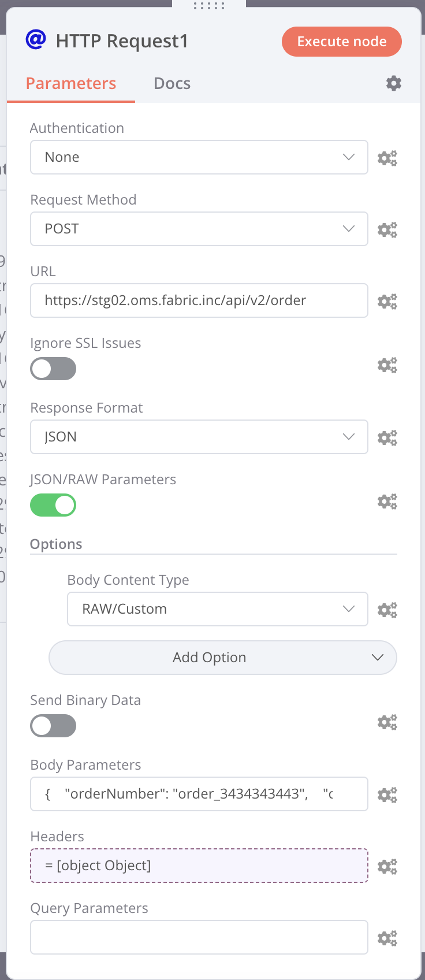Open Body Content Type RAW/Custom dropdown

(x=217, y=609)
